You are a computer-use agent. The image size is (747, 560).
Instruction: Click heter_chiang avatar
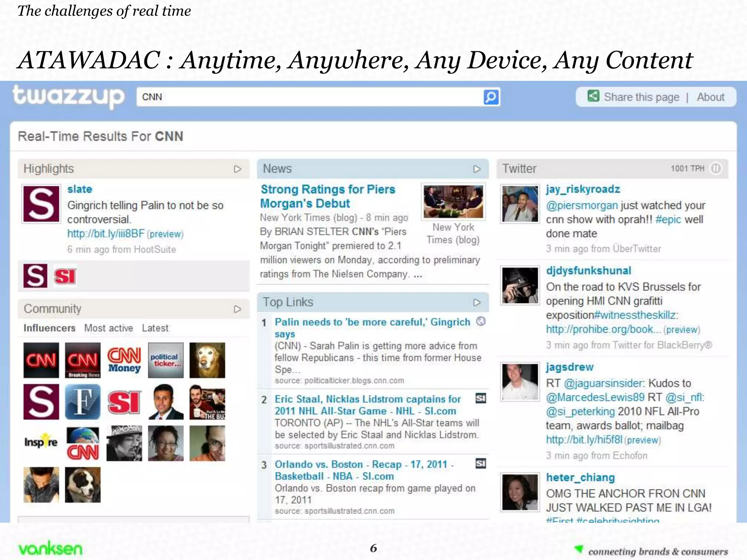pos(520,492)
